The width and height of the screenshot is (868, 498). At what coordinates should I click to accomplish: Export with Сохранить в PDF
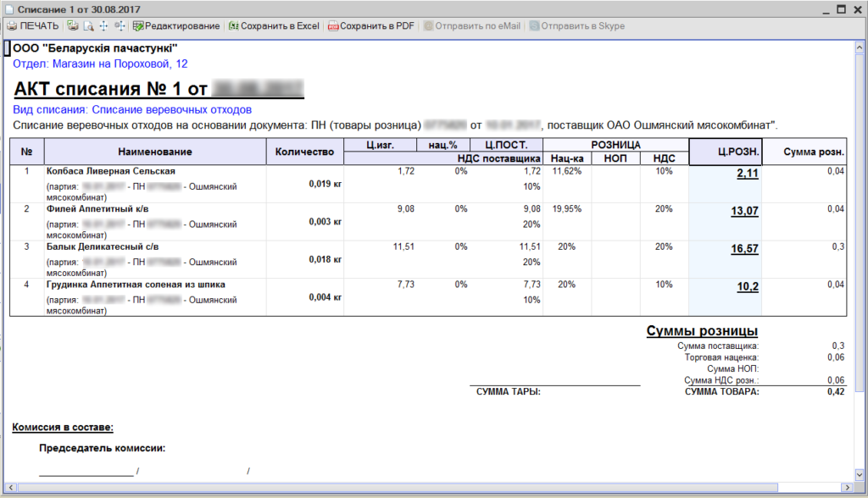click(x=371, y=26)
